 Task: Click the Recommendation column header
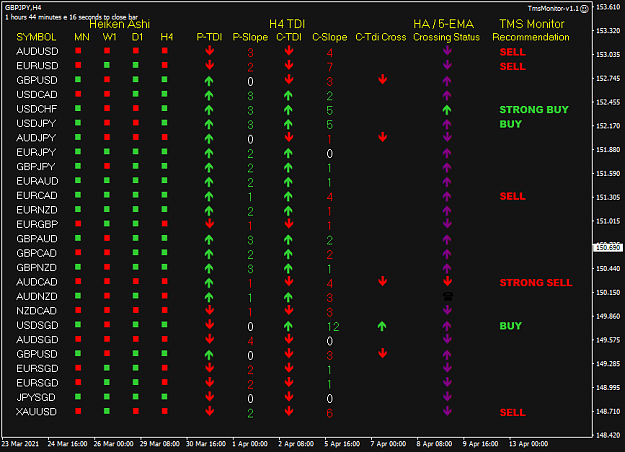point(531,37)
